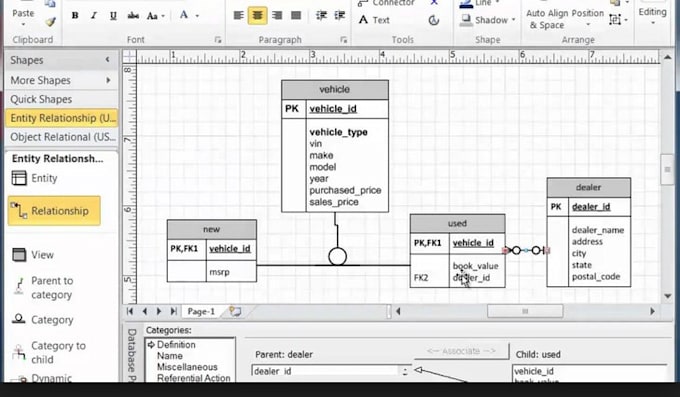The image size is (680, 397).
Task: Open the Line dropdown
Action: [x=480, y=3]
